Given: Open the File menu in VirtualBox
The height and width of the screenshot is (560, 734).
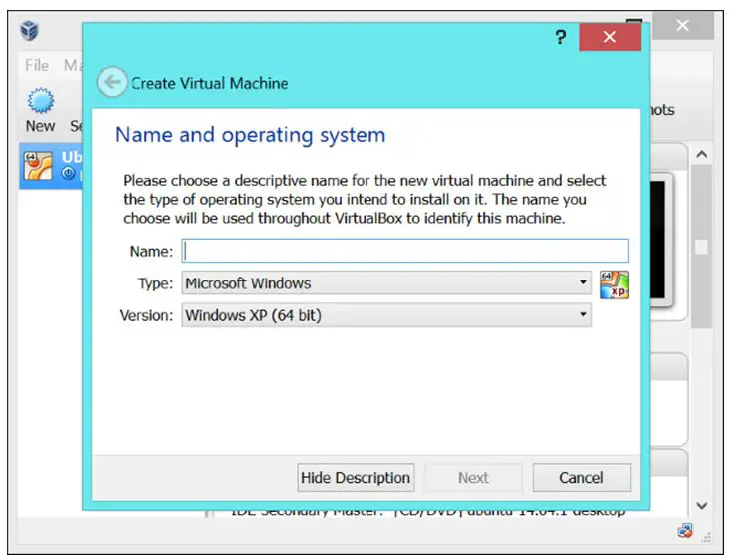Looking at the screenshot, I should point(37,65).
